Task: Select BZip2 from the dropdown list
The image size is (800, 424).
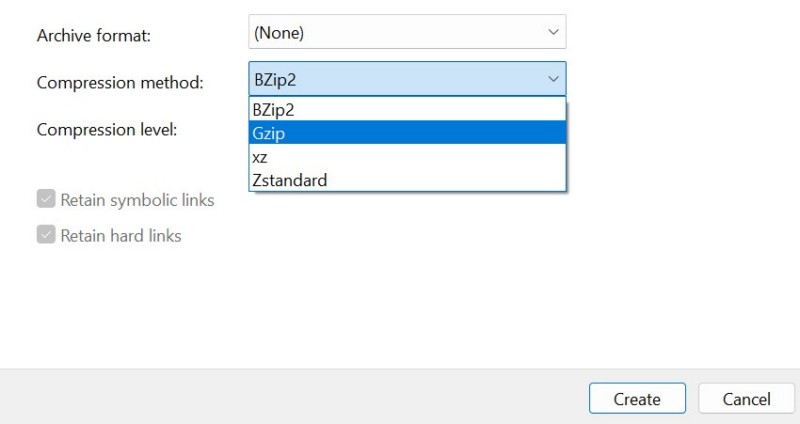Action: click(x=407, y=109)
